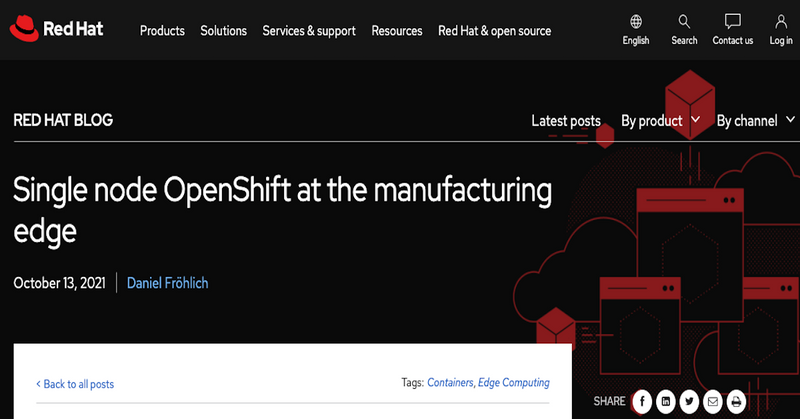Expand the By channel dropdown
Viewport: 800px width, 419px height.
[x=756, y=121]
